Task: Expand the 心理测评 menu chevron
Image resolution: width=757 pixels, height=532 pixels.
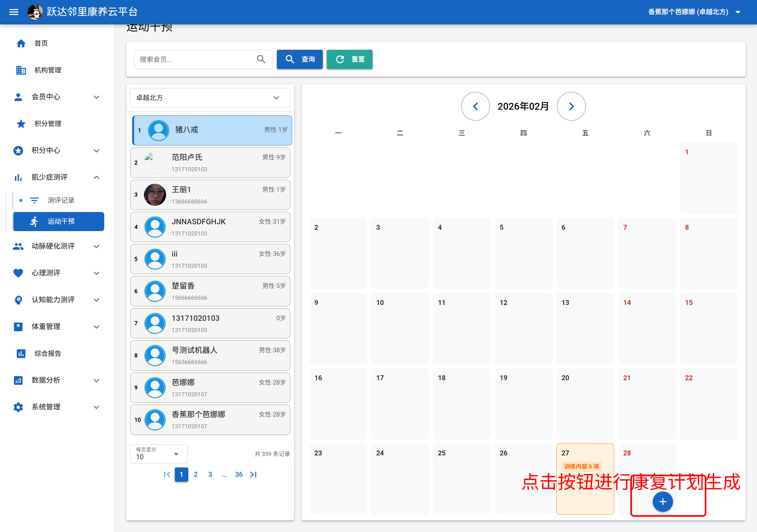Action: coord(96,273)
